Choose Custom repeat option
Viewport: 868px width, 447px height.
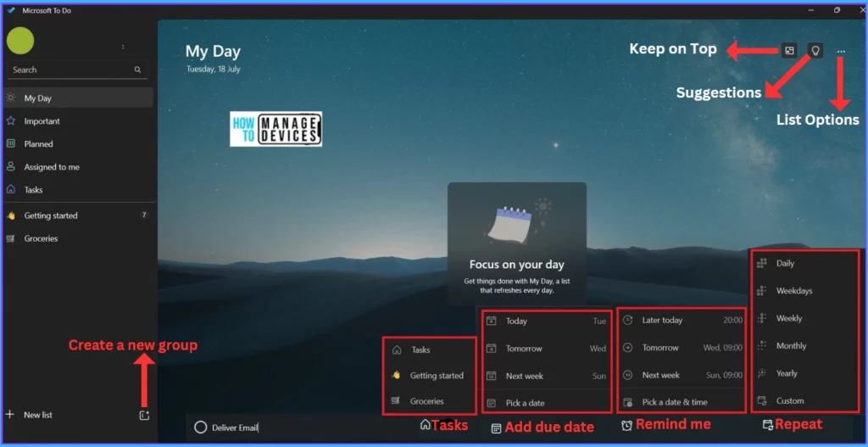pyautogui.click(x=805, y=400)
